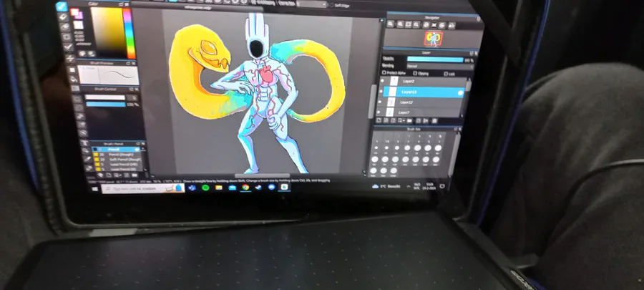Open File Explorer from the taskbar
The image size is (644, 290).
218,188
